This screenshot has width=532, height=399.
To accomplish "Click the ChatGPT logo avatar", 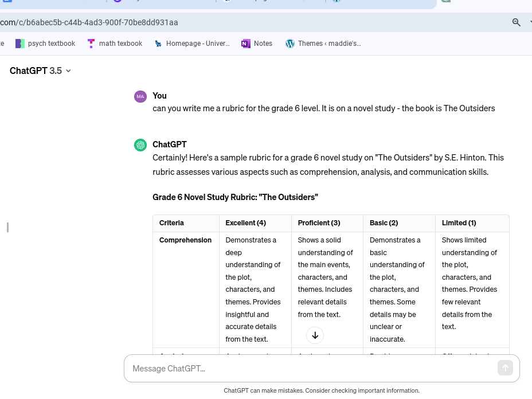I will (x=140, y=145).
